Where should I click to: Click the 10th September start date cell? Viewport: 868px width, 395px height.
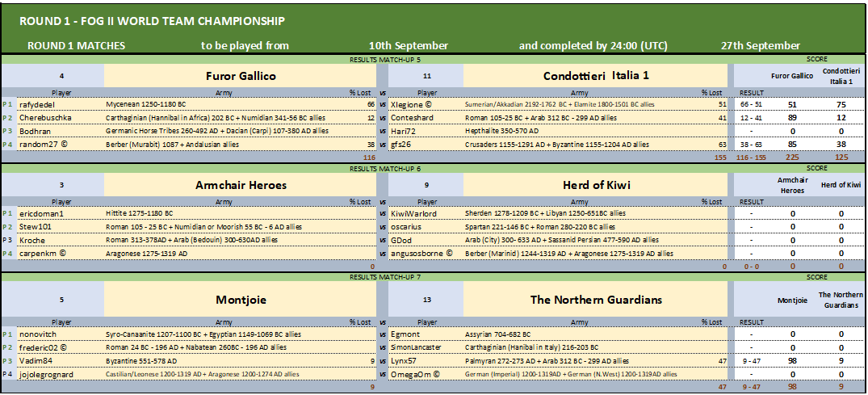(x=409, y=46)
